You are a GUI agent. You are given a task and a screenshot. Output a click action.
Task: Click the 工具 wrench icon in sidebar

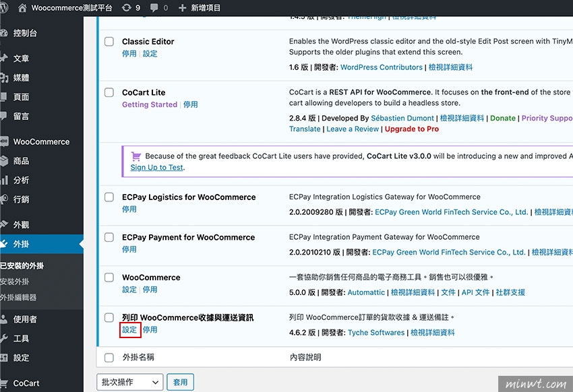(x=3, y=338)
